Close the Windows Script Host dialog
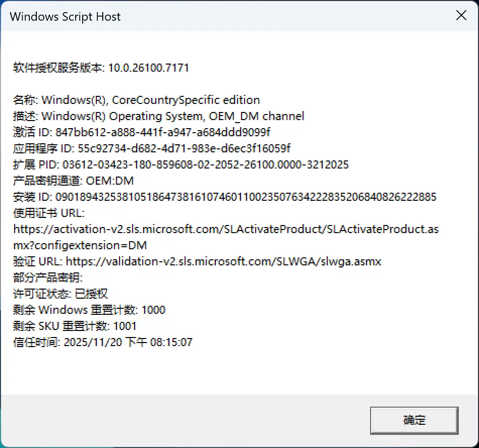Image resolution: width=479 pixels, height=448 pixels. point(461,16)
